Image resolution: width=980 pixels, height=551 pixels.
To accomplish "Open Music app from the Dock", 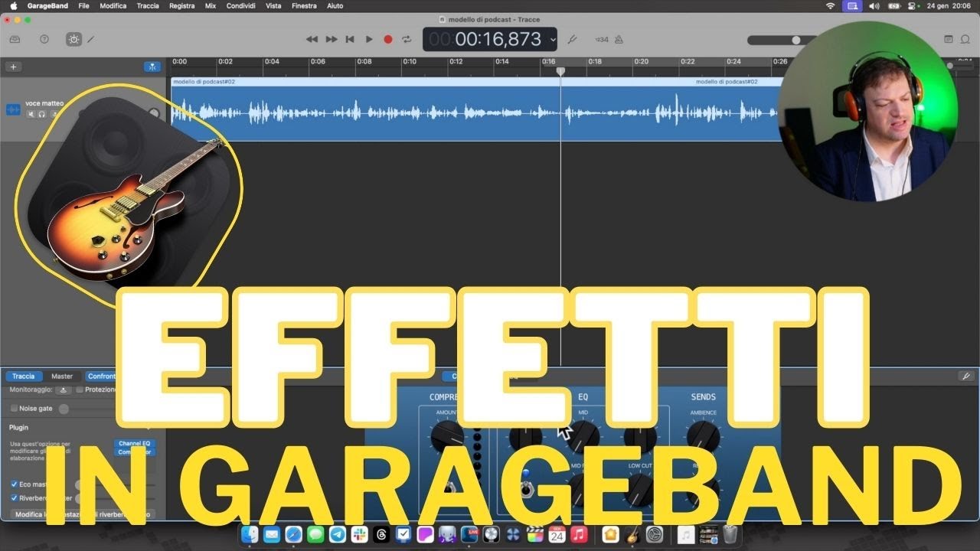I will coord(579,534).
